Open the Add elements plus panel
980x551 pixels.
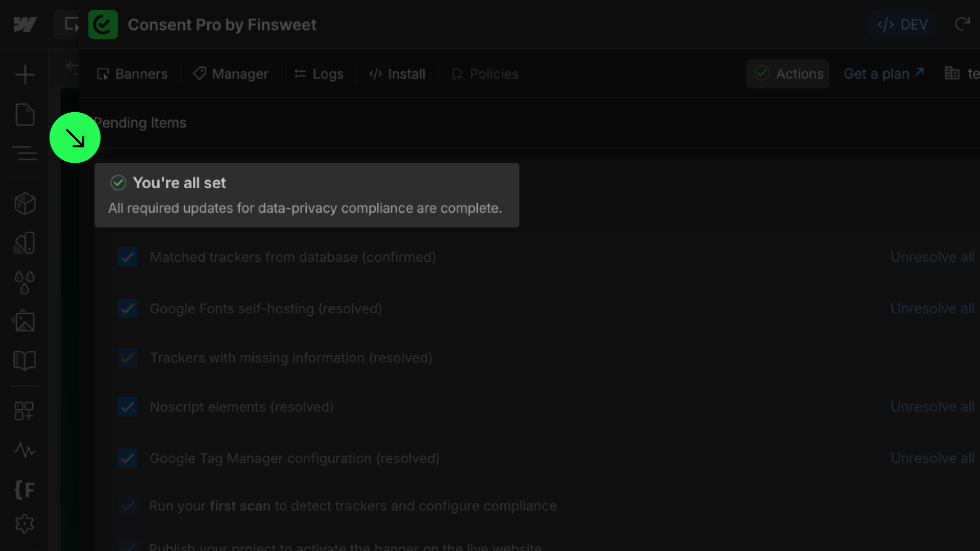click(24, 74)
